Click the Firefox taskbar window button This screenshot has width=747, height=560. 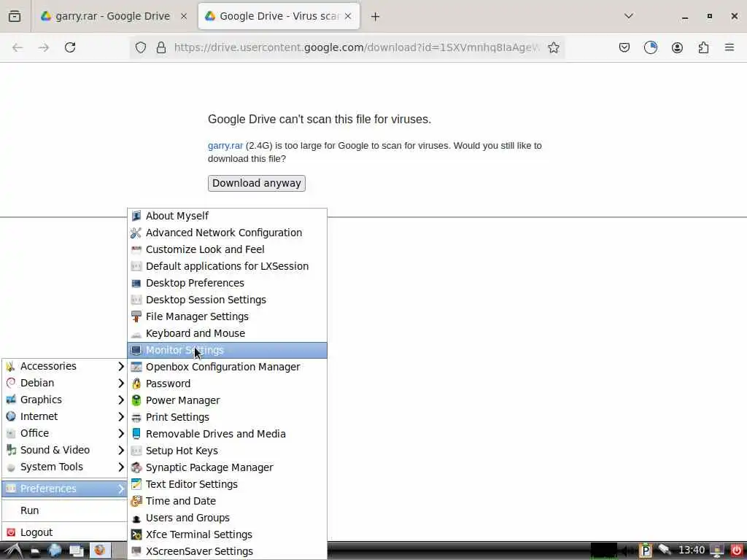point(100,551)
